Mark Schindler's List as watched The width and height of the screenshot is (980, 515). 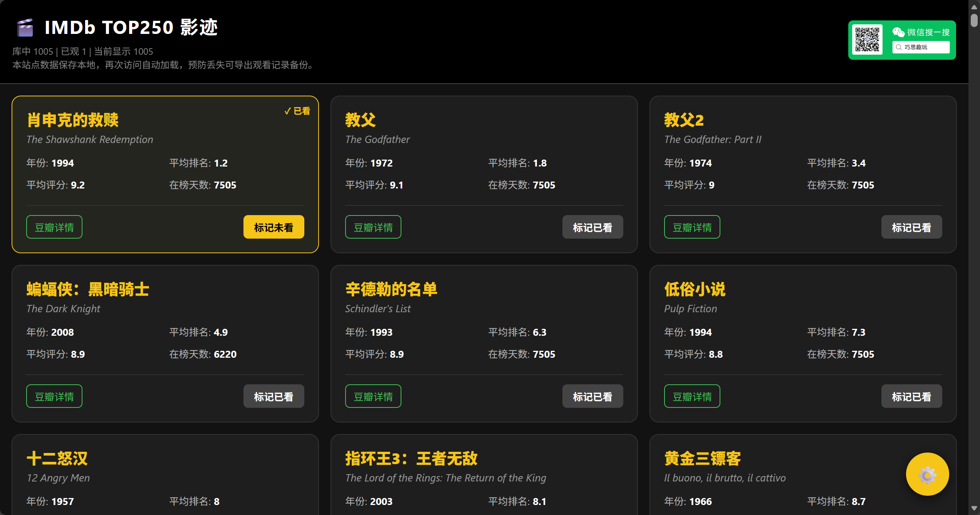(x=592, y=396)
